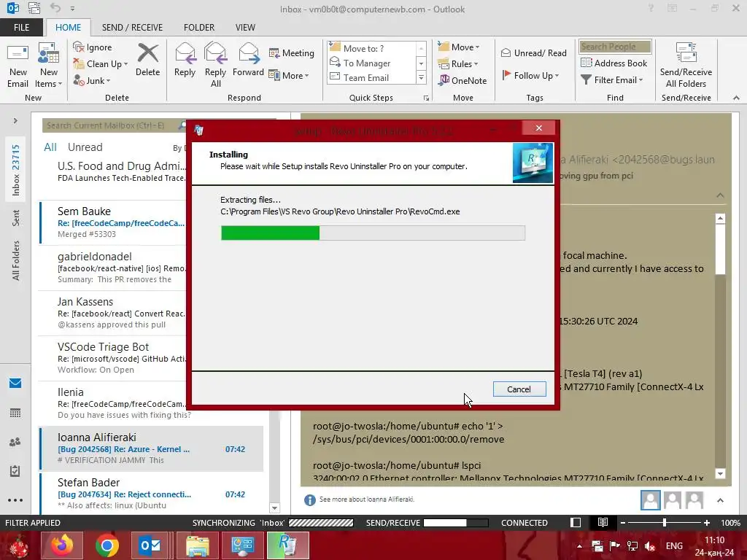
Task: Click See more about Ioanna Alifieraki
Action: point(366,499)
